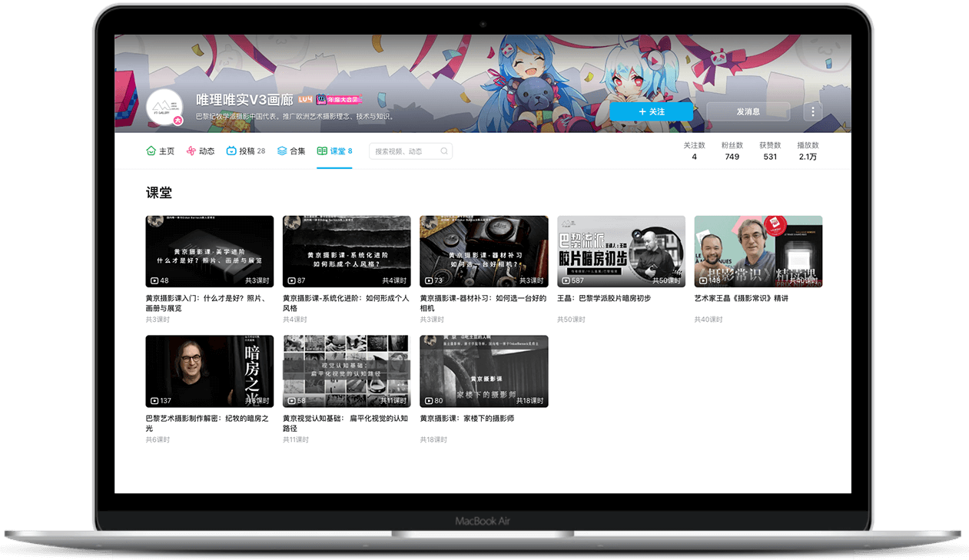Viewport: 969px width, 560px height.
Task: Open the 暗房之光 course thumbnail
Action: [x=209, y=371]
